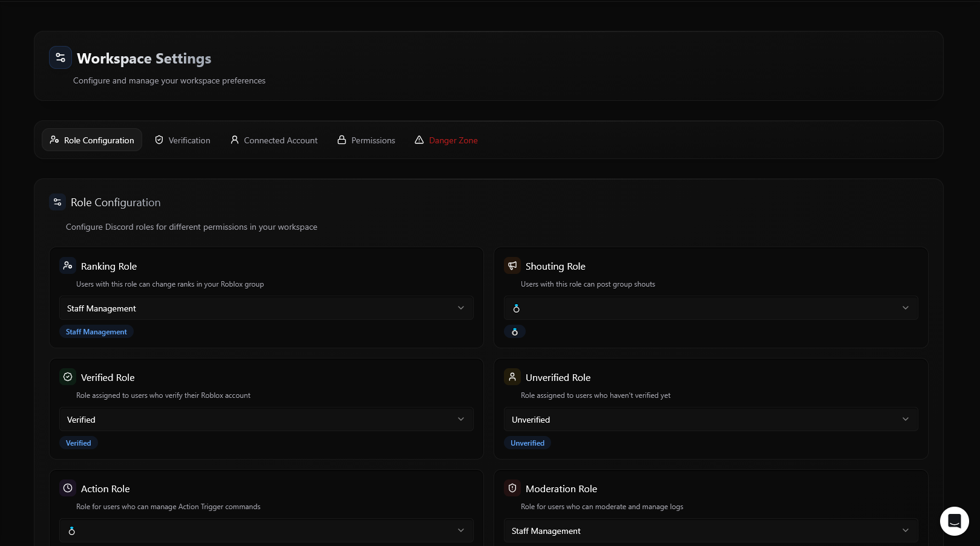980x546 pixels.
Task: Click the Workspace Settings sliders icon
Action: click(60, 58)
